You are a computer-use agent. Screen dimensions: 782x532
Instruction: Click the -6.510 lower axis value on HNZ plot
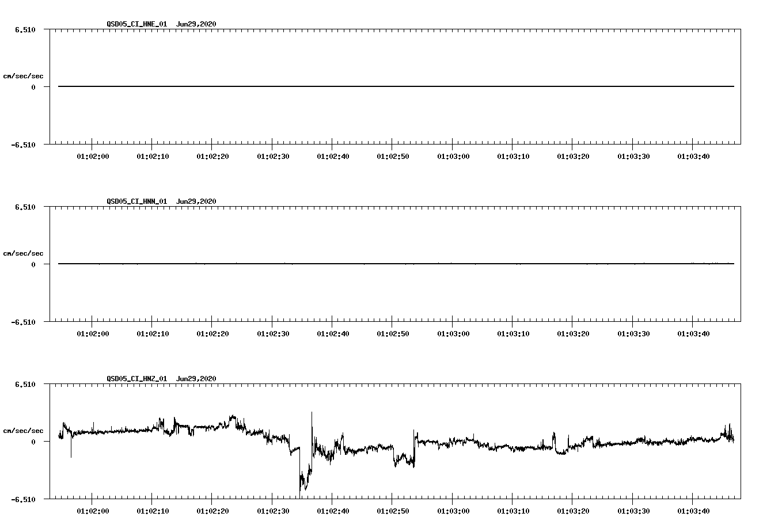pos(23,500)
